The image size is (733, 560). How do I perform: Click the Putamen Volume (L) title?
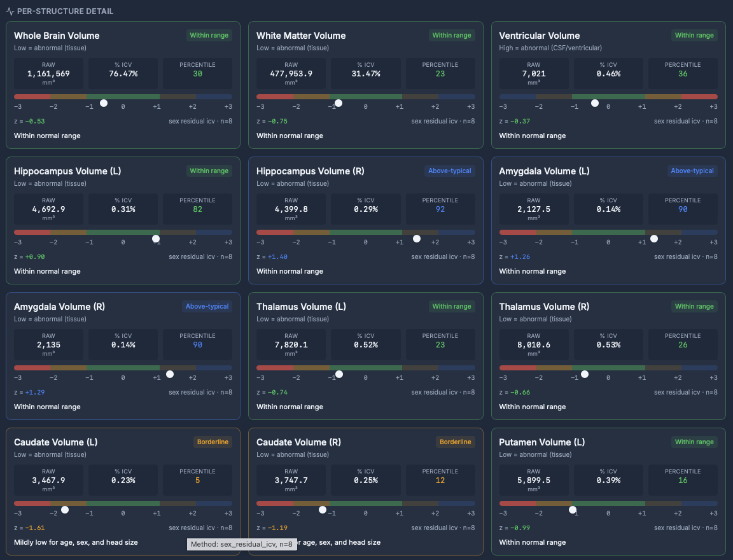coord(542,442)
